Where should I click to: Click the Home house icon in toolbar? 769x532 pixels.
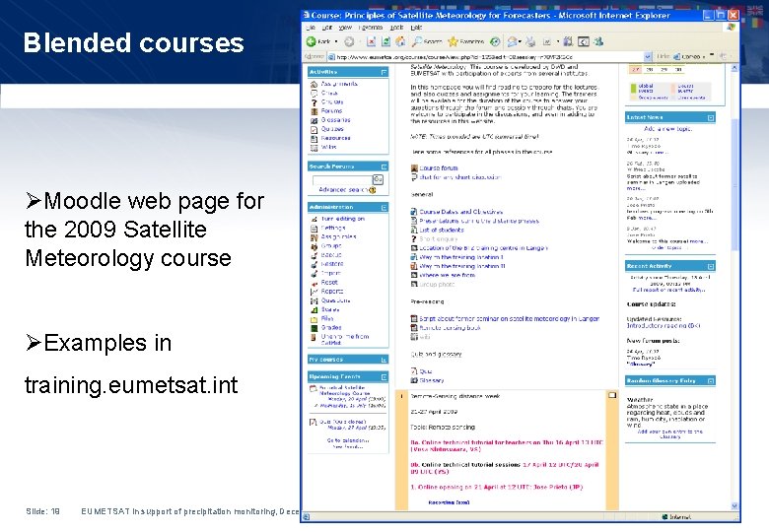click(400, 41)
